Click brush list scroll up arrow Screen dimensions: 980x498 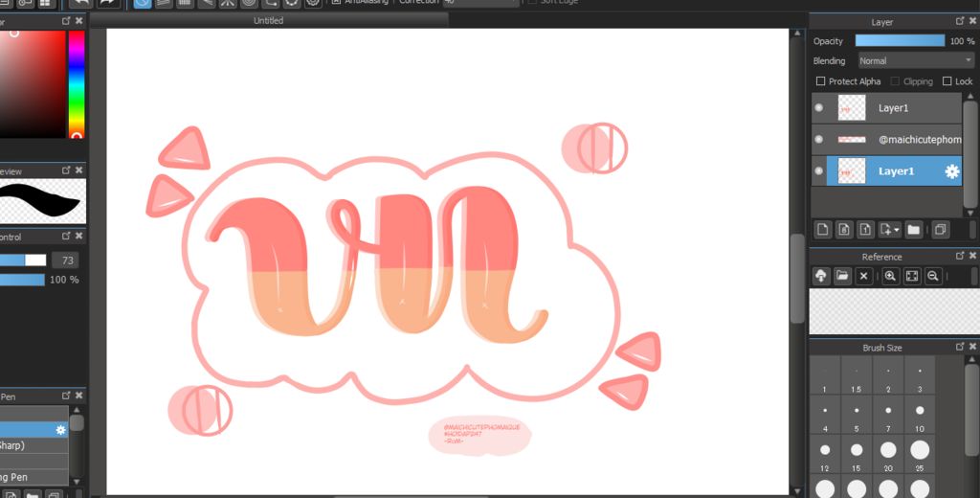(77, 411)
